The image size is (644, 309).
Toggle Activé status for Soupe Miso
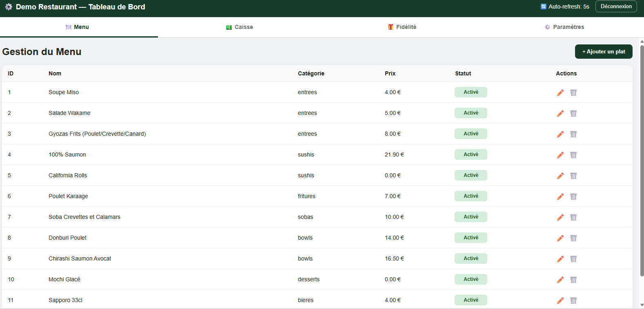click(x=471, y=92)
